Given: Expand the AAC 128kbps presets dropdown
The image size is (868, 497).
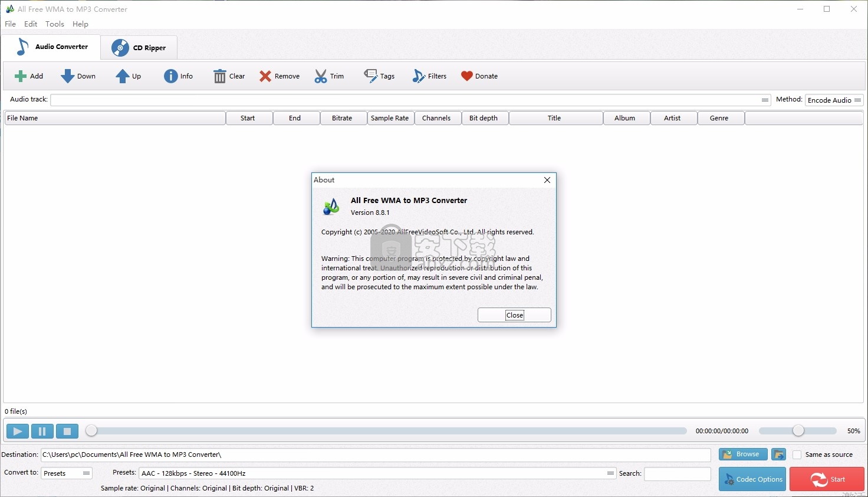Looking at the screenshot, I should click(610, 473).
